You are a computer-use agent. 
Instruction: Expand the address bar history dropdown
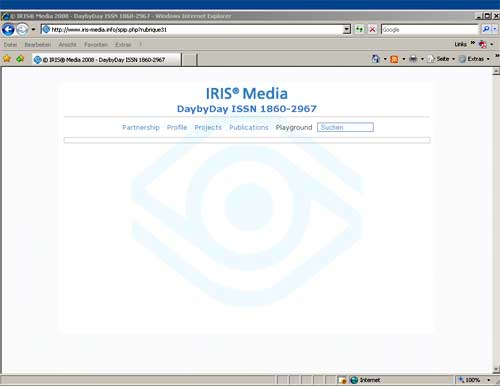point(347,29)
